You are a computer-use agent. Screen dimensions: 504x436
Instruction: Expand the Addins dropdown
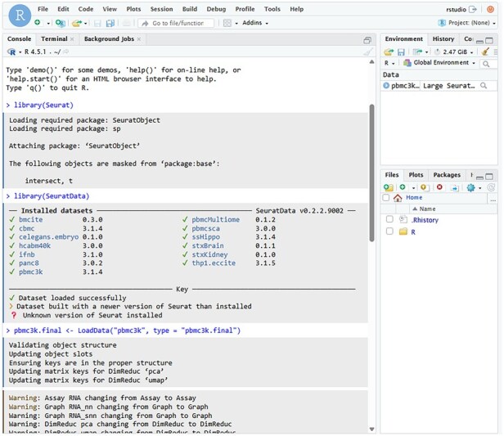coord(255,23)
